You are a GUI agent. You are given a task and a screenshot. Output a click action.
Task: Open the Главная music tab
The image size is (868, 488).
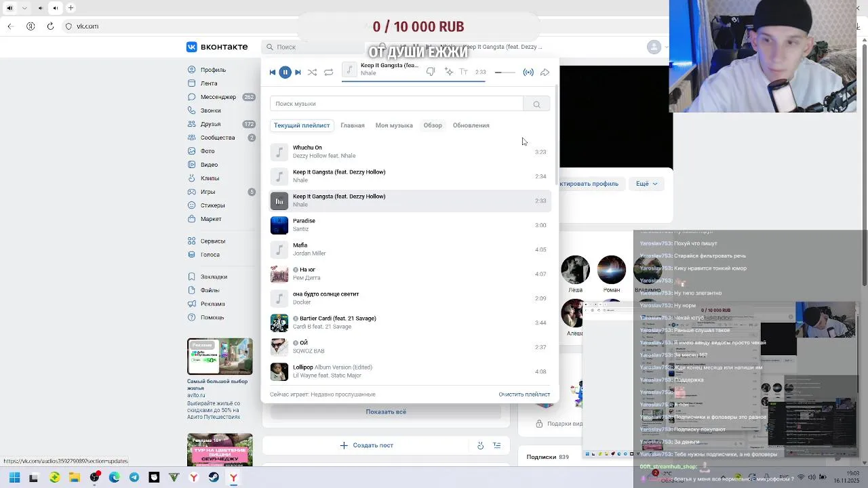pos(353,125)
